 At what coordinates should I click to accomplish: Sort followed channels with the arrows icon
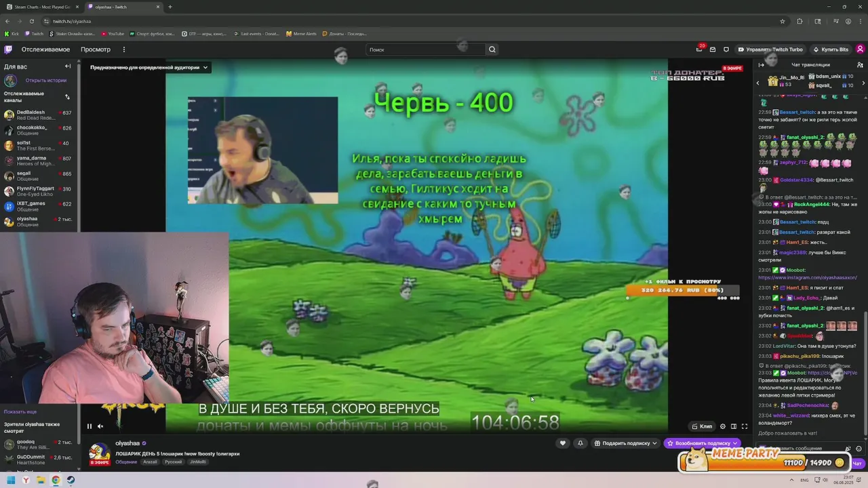[x=67, y=96]
